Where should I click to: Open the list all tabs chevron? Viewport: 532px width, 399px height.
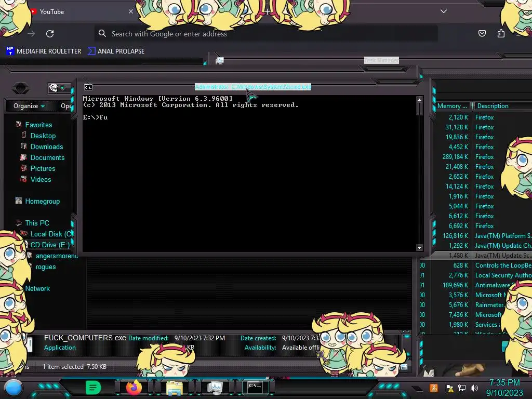[x=444, y=11]
